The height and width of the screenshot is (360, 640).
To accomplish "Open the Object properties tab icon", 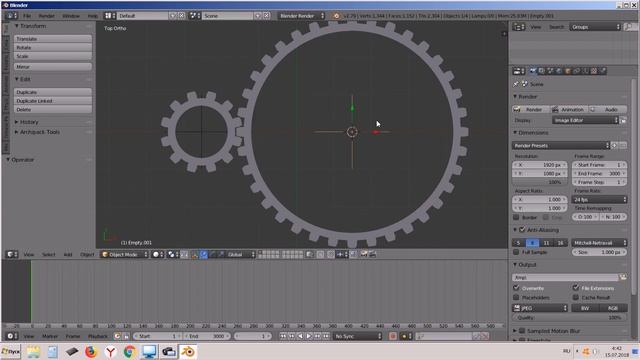I will point(568,71).
